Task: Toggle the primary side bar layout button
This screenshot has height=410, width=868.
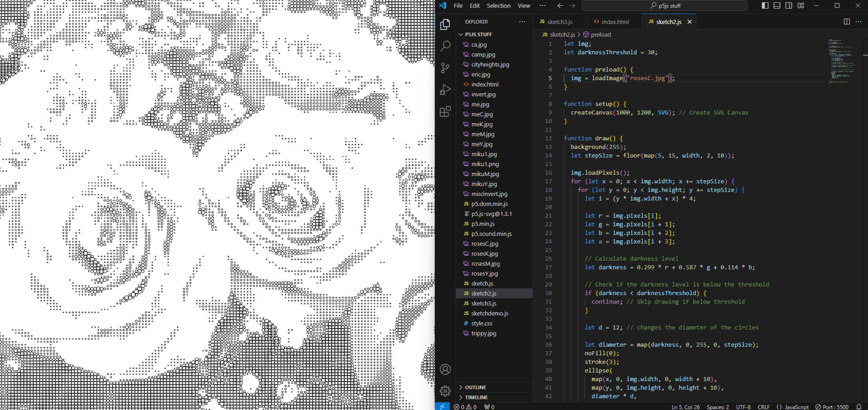Action: pyautogui.click(x=765, y=5)
